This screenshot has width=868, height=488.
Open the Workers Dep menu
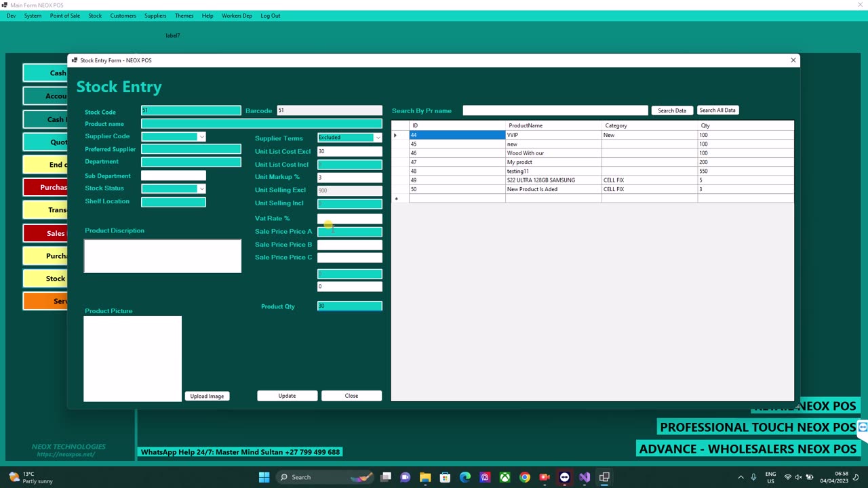tap(237, 16)
